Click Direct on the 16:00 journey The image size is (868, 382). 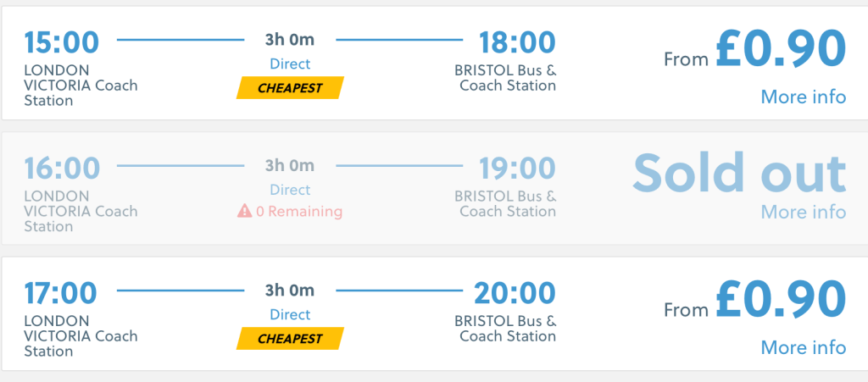coord(290,190)
